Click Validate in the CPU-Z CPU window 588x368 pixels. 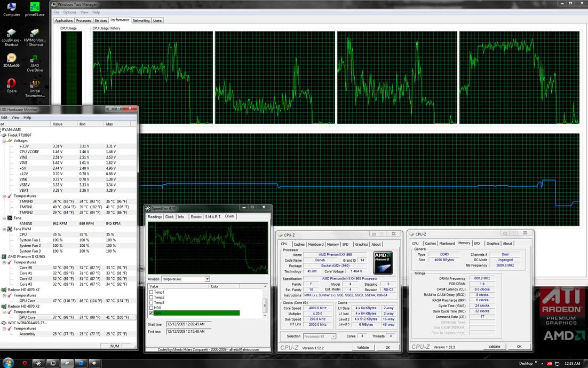click(363, 347)
